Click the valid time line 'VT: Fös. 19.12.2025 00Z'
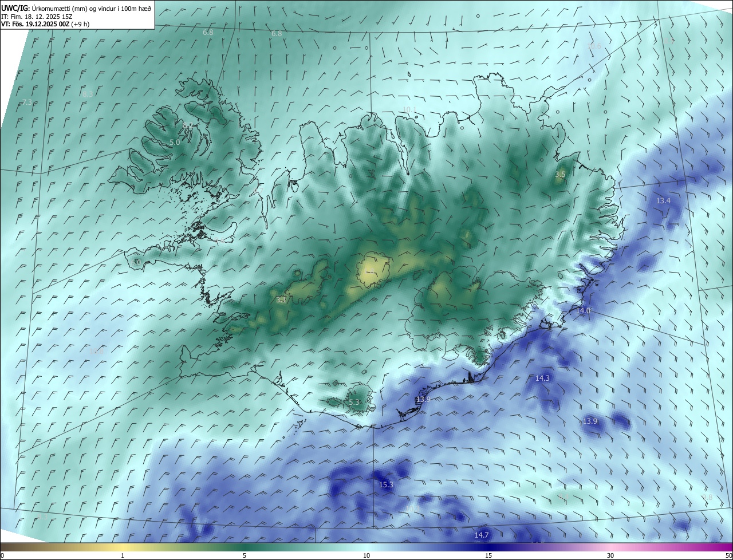Image resolution: width=733 pixels, height=560 pixels. (36, 24)
